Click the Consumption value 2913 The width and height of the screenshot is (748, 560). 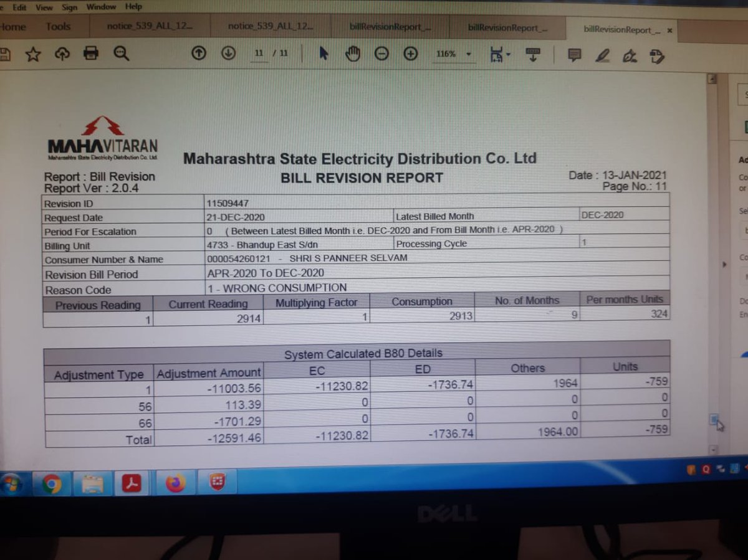point(461,316)
